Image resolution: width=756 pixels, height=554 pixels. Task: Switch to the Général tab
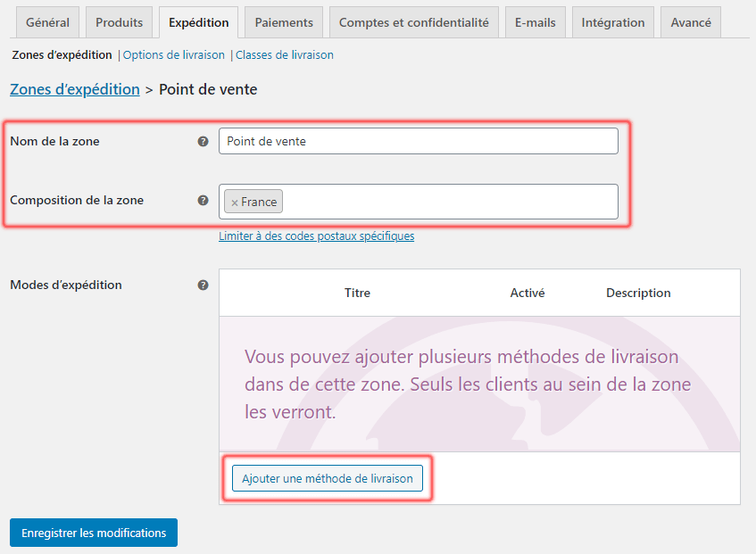point(47,22)
